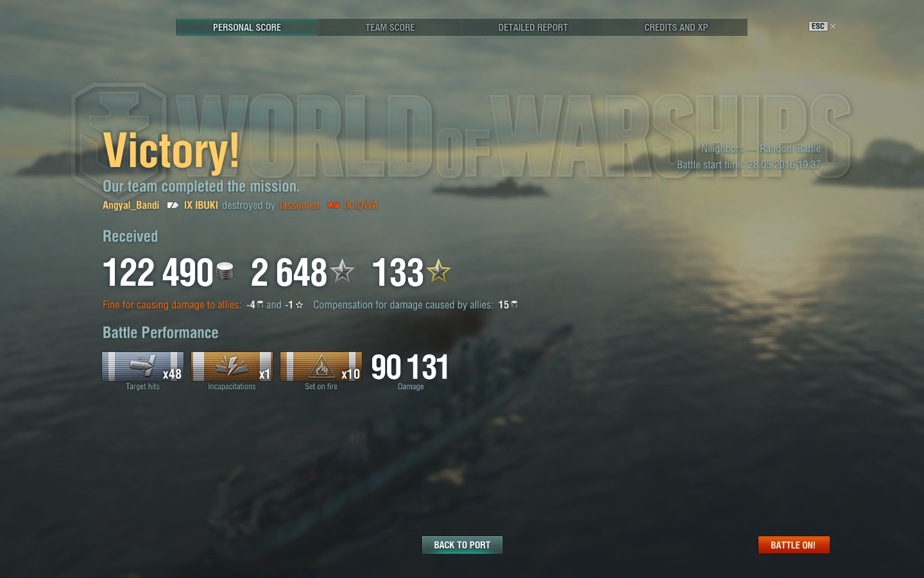
Task: Click the silver credits coin icon
Action: tap(225, 272)
